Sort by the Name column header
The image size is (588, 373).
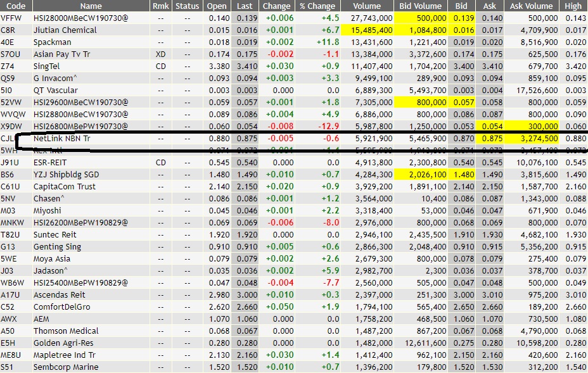coord(91,6)
